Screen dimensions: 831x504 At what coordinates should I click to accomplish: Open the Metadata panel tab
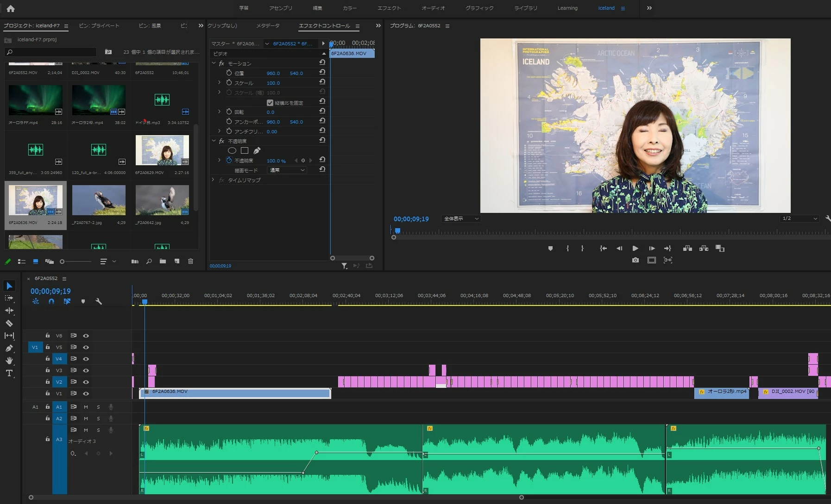[268, 26]
